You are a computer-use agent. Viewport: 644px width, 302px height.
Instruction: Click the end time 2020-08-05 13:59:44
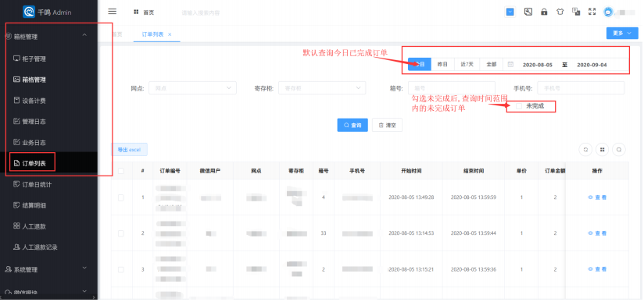[473, 233]
